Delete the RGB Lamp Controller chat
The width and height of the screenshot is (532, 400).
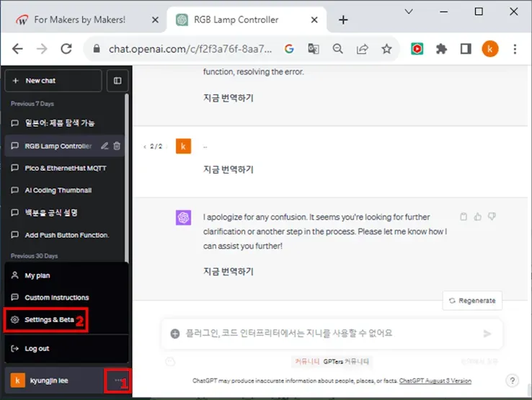[117, 146]
